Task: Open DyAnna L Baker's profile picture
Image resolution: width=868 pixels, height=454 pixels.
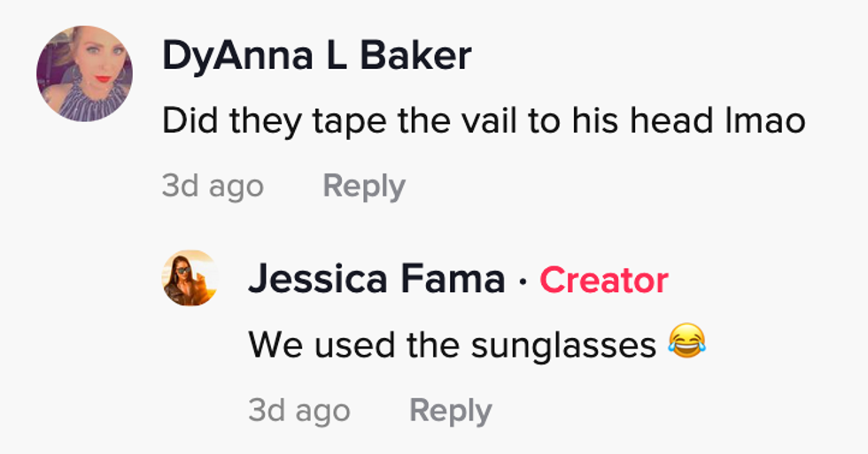Action: 84,73
